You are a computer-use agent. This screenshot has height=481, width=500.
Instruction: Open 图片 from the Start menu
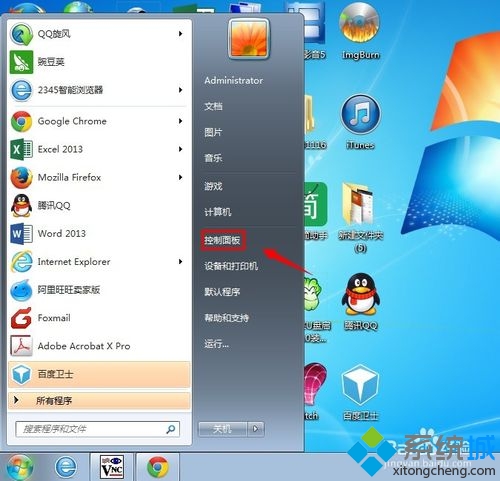pos(213,133)
